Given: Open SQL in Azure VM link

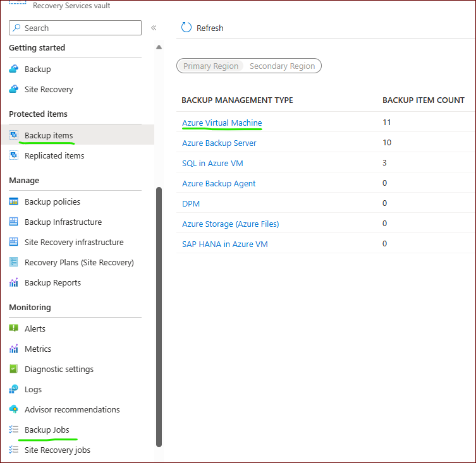Looking at the screenshot, I should pyautogui.click(x=212, y=163).
